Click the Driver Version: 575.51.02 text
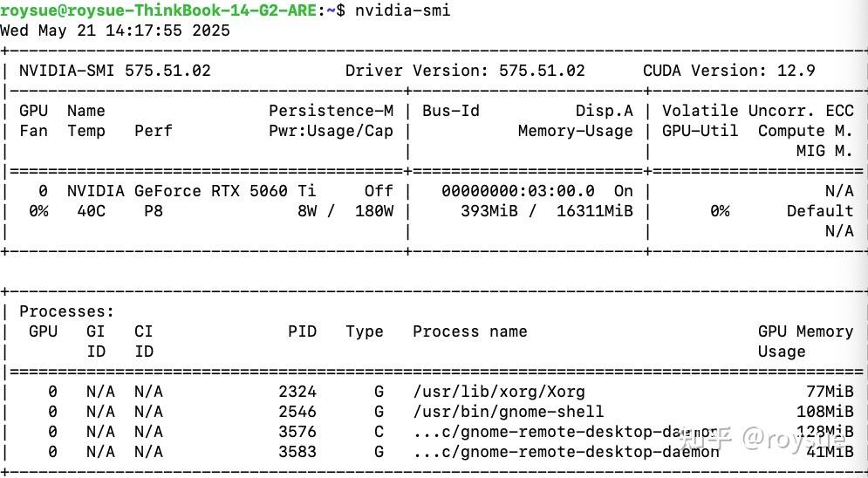Viewport: 868px width, 478px height. point(465,71)
